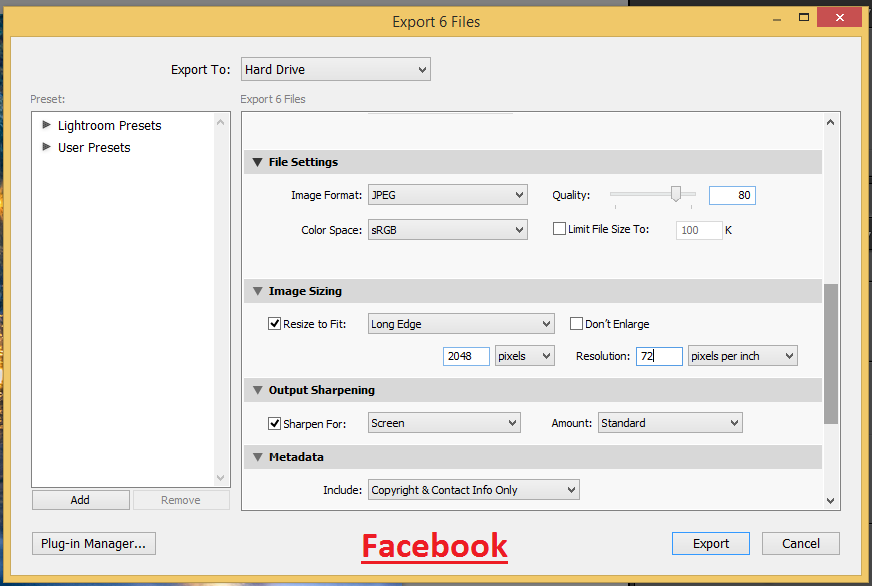Click the Quality value field showing 80

pos(732,195)
